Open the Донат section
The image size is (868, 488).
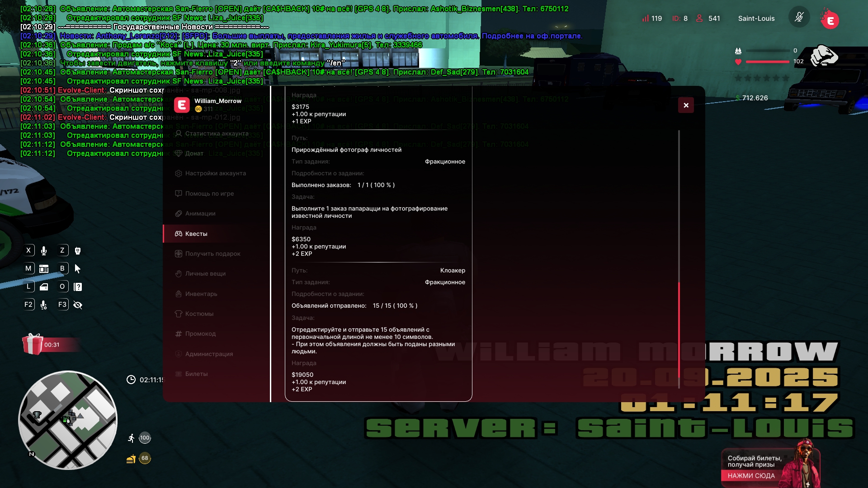click(x=194, y=153)
